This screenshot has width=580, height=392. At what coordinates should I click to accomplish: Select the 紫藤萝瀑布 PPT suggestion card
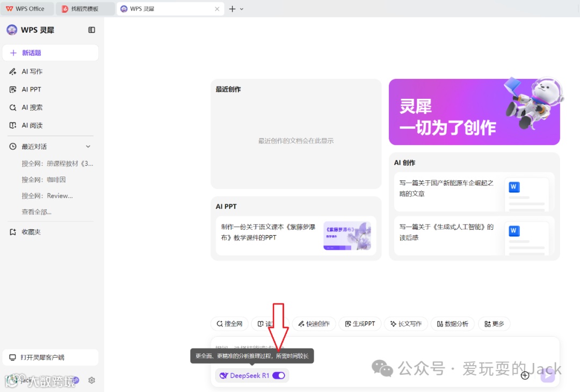click(x=296, y=236)
